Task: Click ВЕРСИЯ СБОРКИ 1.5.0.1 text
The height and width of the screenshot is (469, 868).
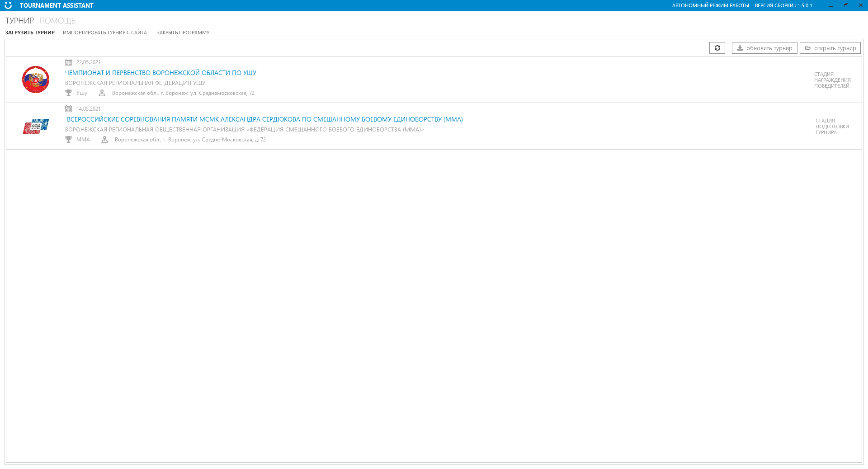Action: pos(783,5)
